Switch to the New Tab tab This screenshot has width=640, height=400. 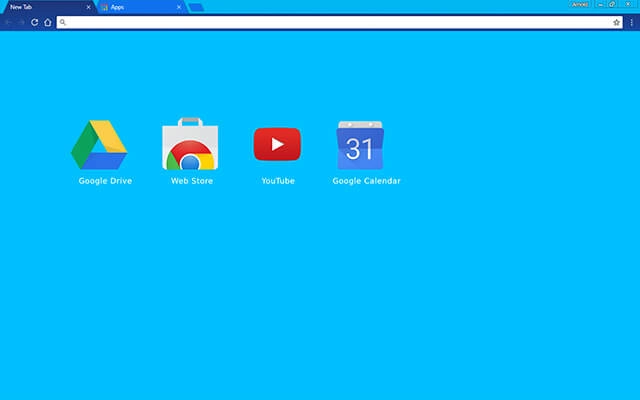click(x=48, y=7)
